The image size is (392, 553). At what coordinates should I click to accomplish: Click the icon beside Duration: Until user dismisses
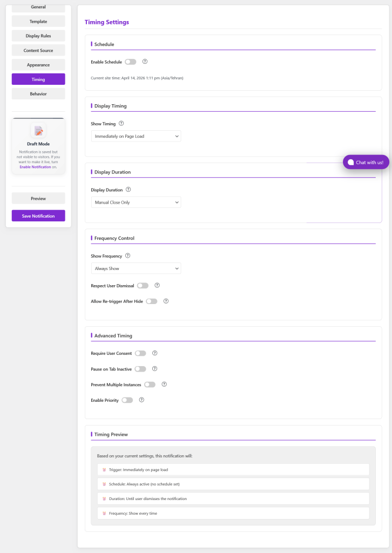pyautogui.click(x=104, y=498)
